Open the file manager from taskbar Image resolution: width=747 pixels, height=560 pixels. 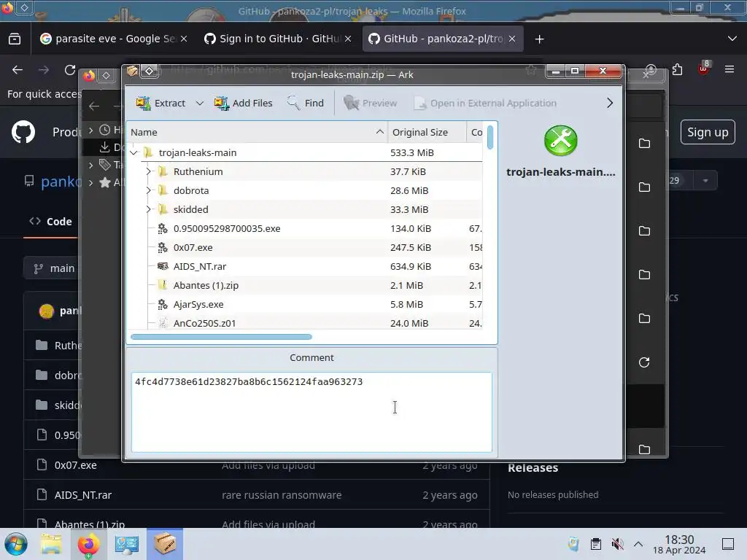[51, 544]
